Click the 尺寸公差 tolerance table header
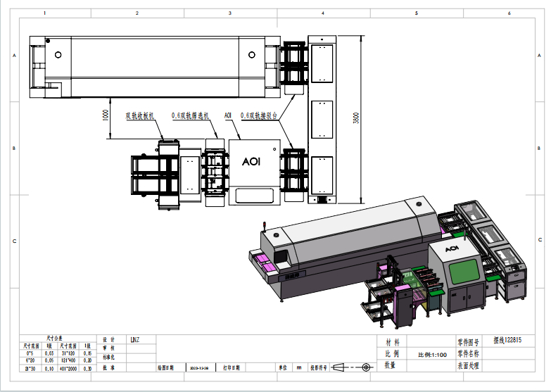The width and height of the screenshot is (551, 392). [56, 338]
